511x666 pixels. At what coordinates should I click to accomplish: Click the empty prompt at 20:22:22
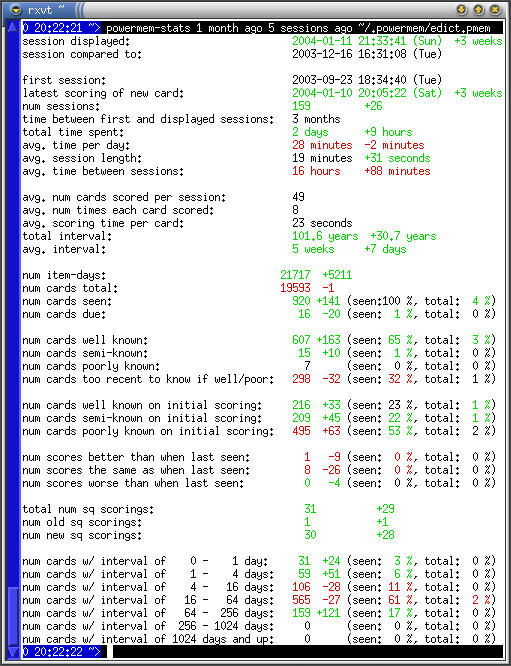tap(62, 652)
